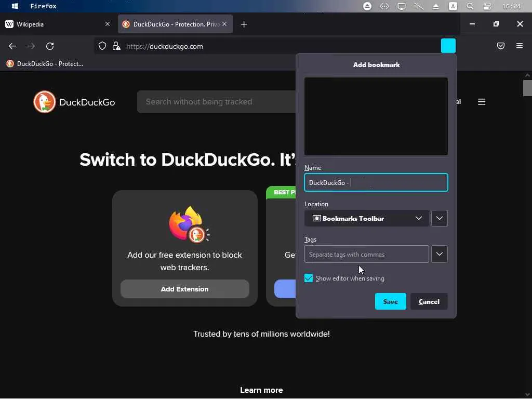The height and width of the screenshot is (399, 532).
Task: Cancel adding the bookmark
Action: coord(429,301)
